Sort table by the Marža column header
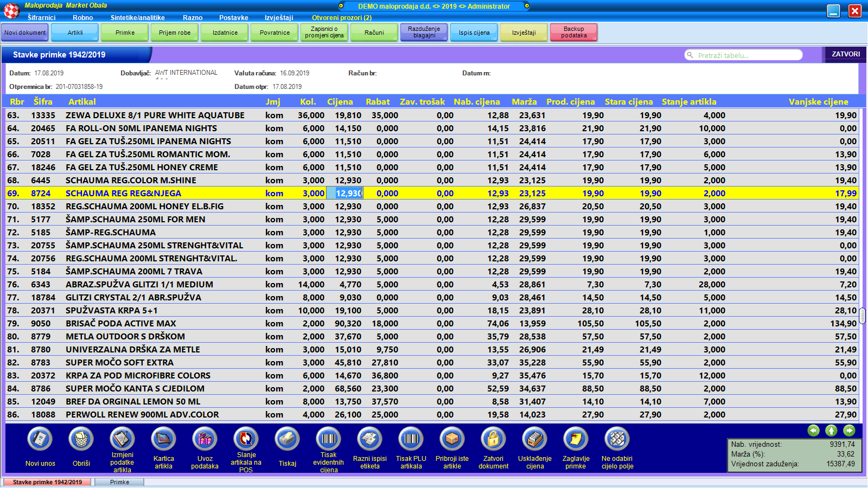This screenshot has height=488, width=868. tap(524, 102)
